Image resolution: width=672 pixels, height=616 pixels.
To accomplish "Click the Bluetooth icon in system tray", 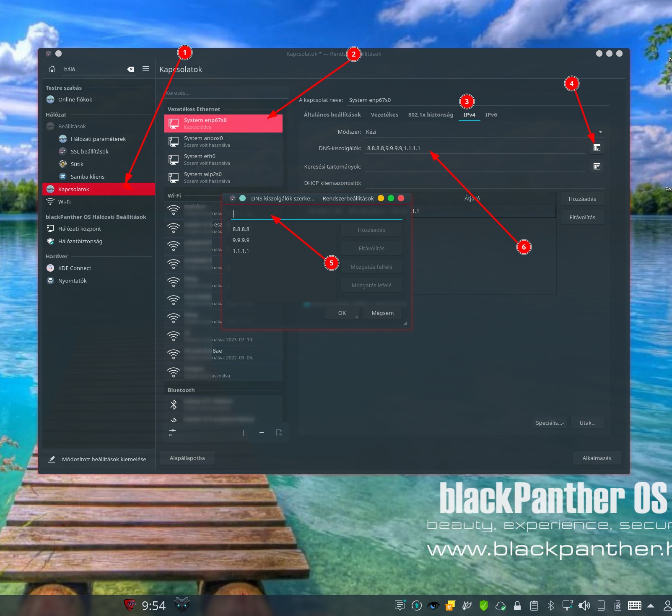I will (551, 606).
